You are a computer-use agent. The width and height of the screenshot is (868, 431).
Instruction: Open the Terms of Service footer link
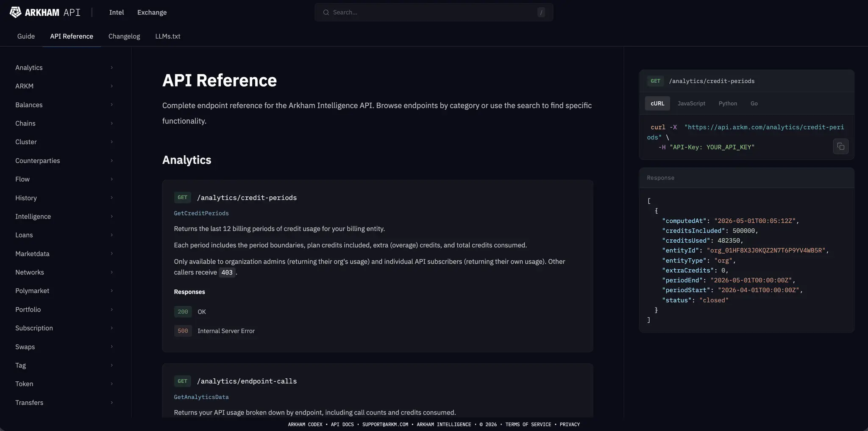coord(528,424)
